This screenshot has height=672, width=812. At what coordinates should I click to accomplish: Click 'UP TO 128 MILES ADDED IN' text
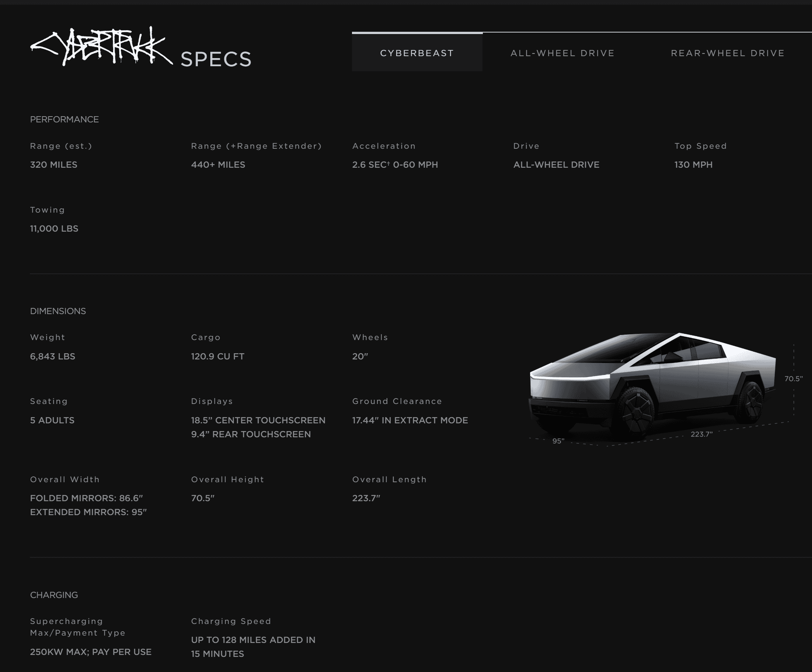tap(253, 640)
